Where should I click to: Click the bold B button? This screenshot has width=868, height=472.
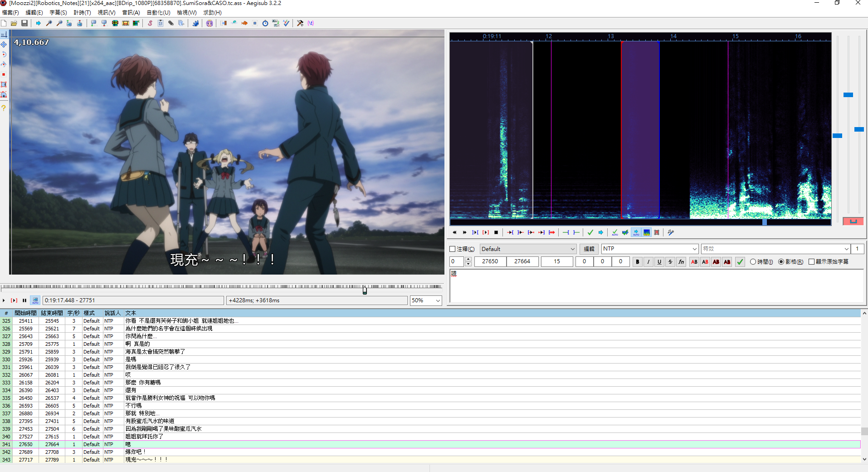tap(637, 262)
